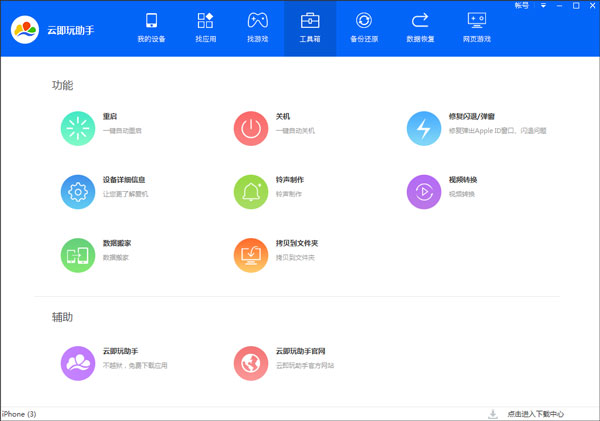Click the download arrow icon in status bar
The width and height of the screenshot is (600, 421).
coord(492,413)
